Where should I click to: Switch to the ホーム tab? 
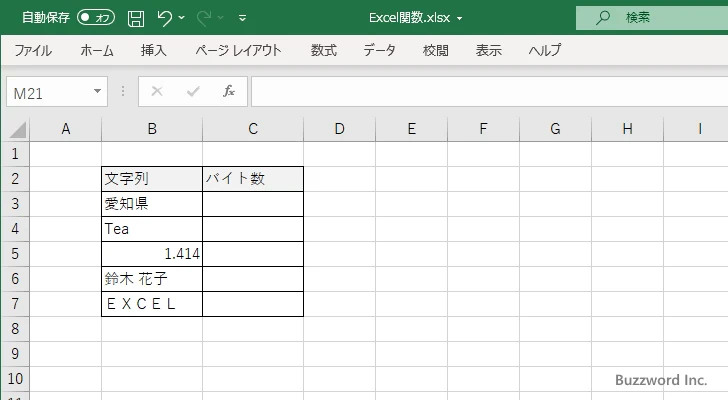pyautogui.click(x=97, y=50)
